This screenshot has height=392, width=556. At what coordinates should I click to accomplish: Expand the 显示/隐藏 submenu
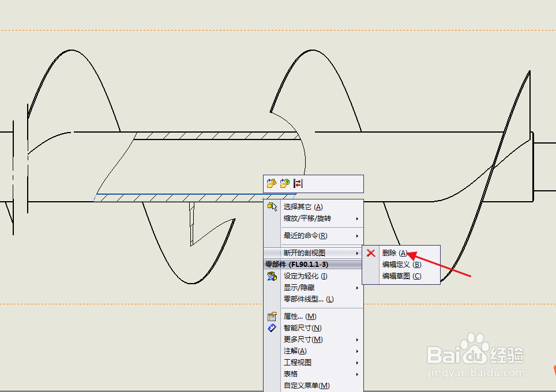[313, 288]
